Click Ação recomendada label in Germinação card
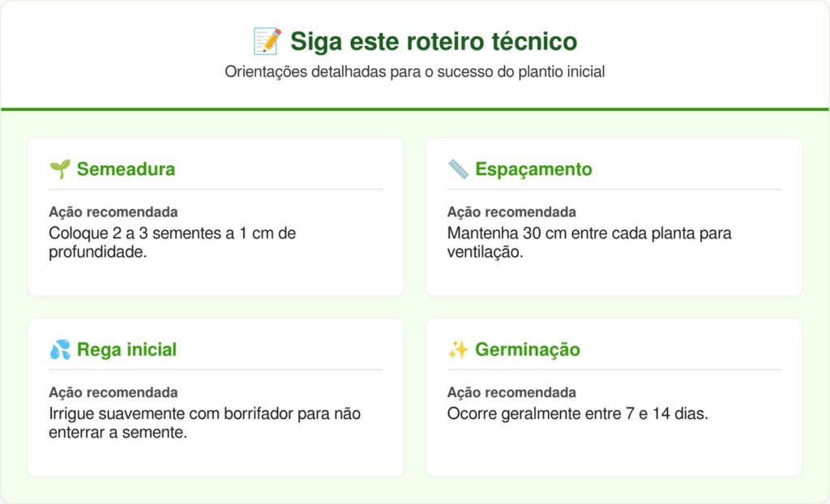 coord(511,393)
